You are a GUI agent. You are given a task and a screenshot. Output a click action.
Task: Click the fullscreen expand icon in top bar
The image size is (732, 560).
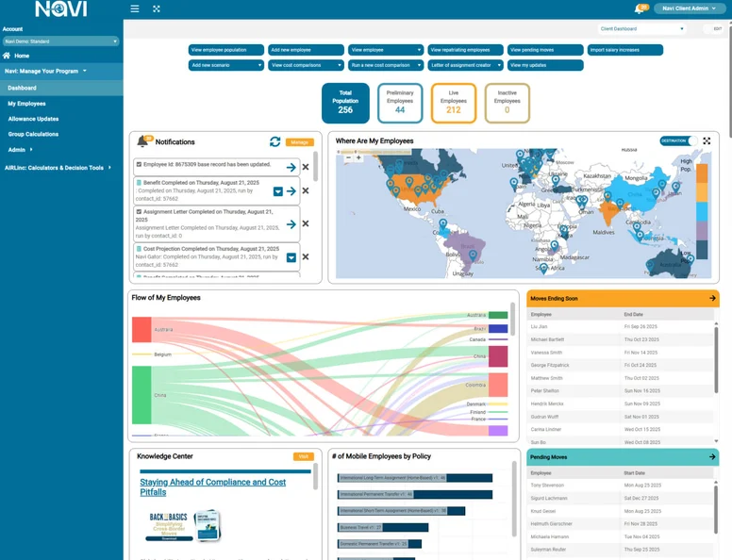click(x=157, y=8)
